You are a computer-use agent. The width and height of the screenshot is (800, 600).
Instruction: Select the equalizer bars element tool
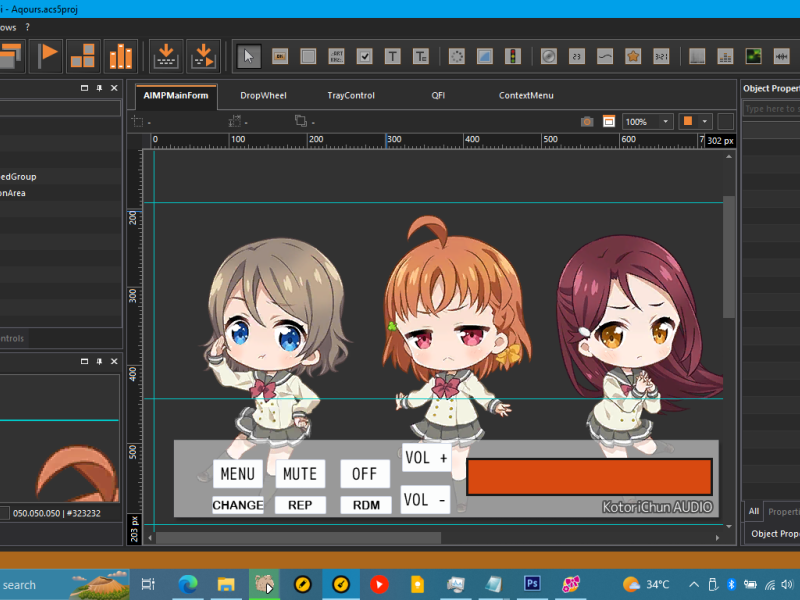pyautogui.click(x=725, y=56)
